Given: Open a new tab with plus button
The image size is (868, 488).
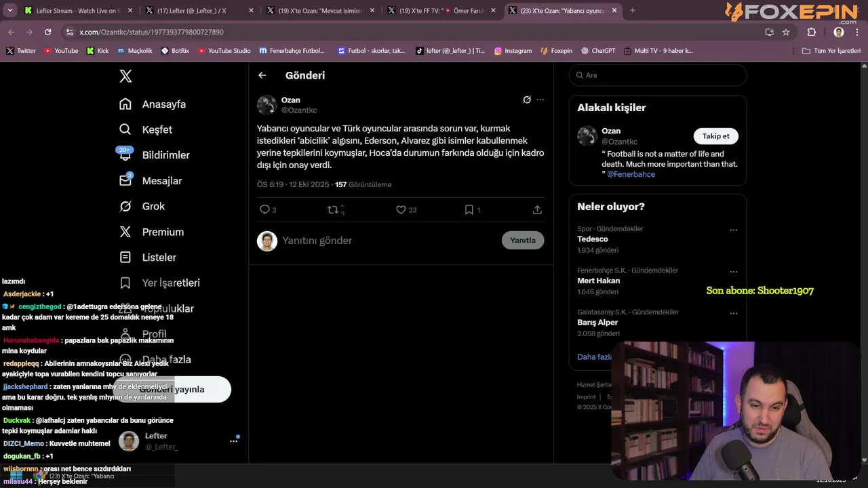Looking at the screenshot, I should [633, 10].
